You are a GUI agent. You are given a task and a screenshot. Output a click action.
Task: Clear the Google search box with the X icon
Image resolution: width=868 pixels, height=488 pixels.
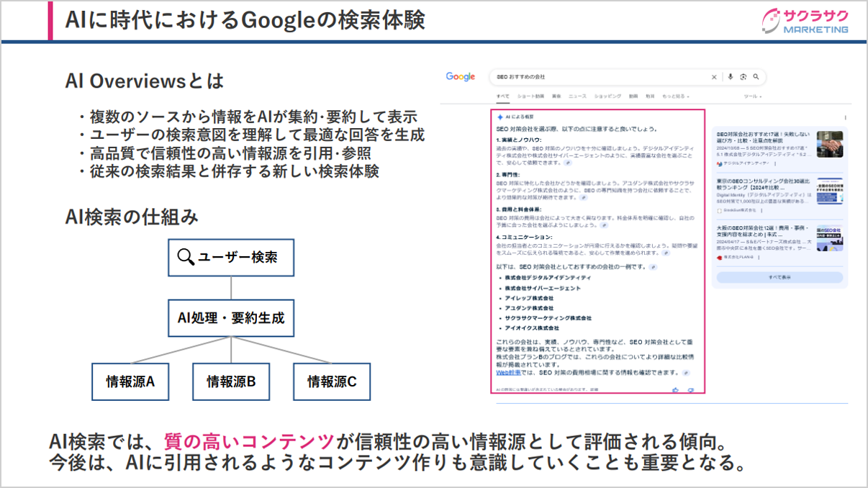pyautogui.click(x=714, y=77)
